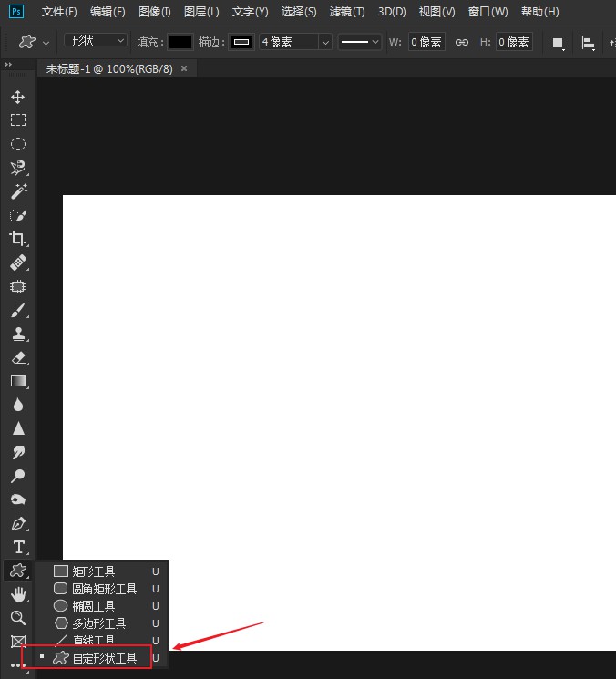
Task: Click the 4 像素 stroke width field
Action: click(289, 42)
